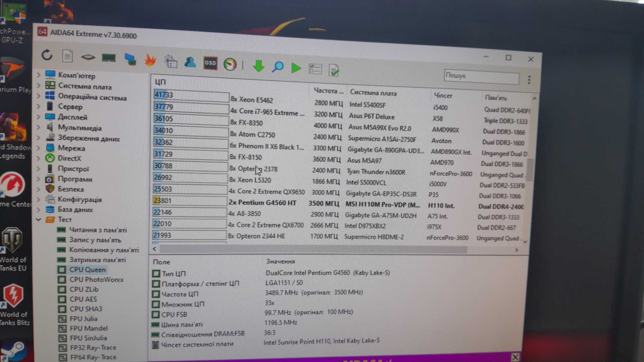Image resolution: width=644 pixels, height=362 pixels.
Task: Click the Refresh toolbar icon
Action: click(x=47, y=55)
